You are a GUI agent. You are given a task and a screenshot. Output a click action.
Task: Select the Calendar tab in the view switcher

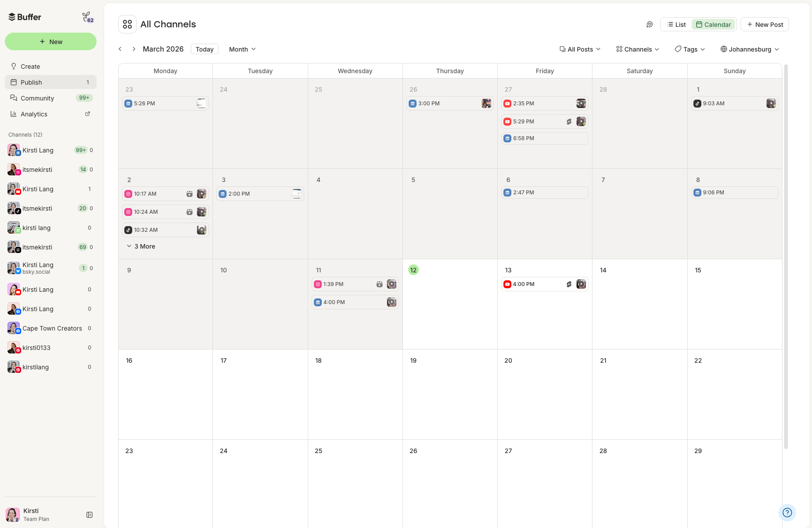click(x=713, y=24)
